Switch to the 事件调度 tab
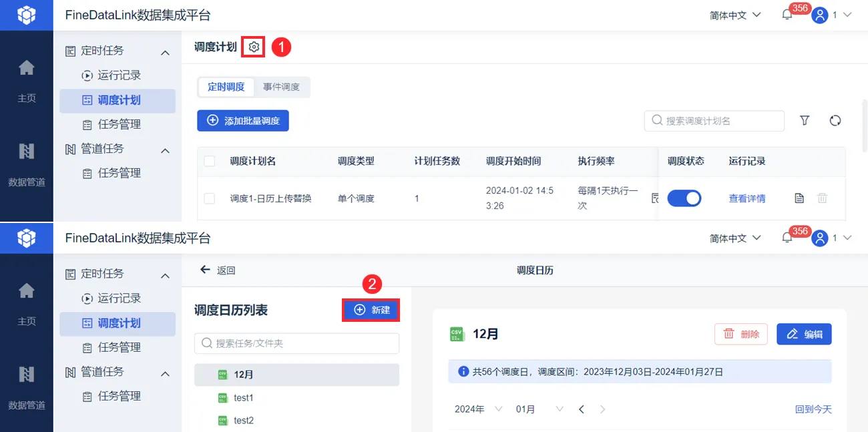 click(x=281, y=87)
